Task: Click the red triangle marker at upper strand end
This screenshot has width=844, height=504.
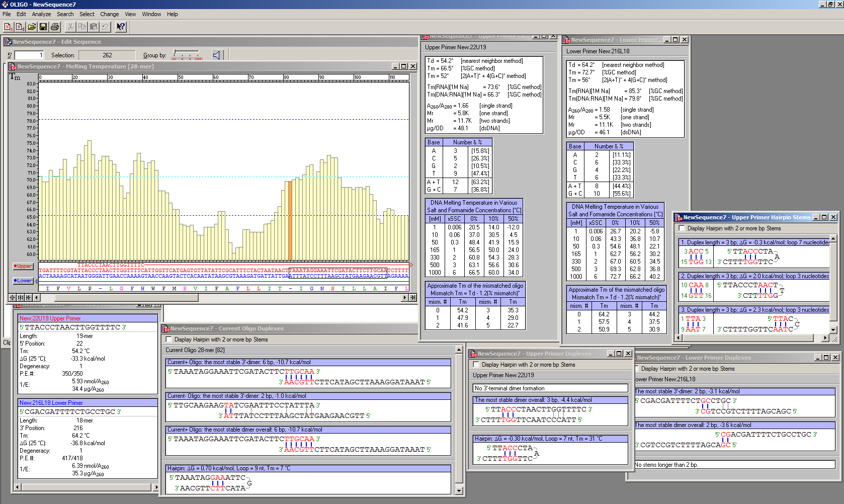Action: click(x=411, y=265)
